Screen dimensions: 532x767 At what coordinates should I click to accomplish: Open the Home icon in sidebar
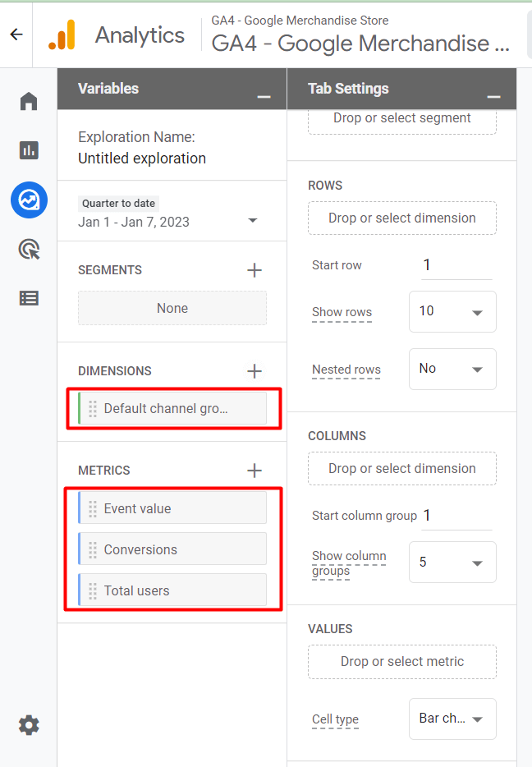click(29, 101)
